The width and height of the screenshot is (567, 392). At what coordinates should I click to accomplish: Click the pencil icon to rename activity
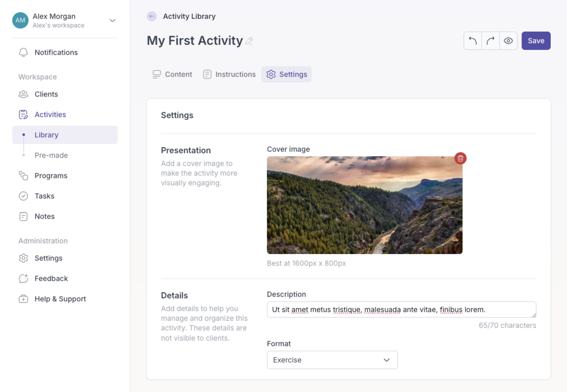click(x=249, y=41)
